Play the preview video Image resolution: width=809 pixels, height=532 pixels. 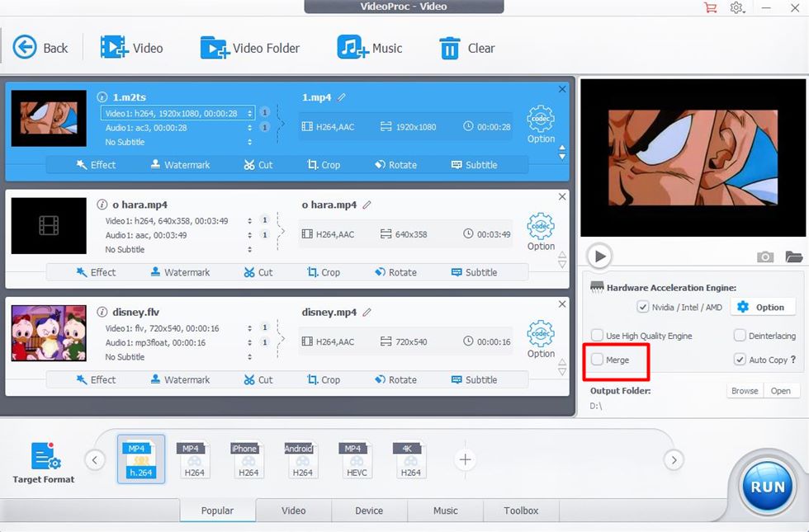coord(599,257)
